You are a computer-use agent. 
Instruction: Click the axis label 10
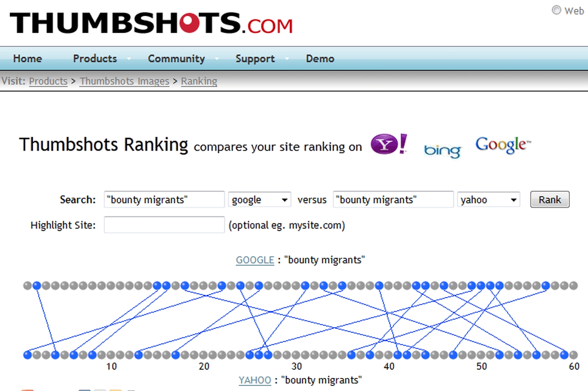[x=111, y=366]
